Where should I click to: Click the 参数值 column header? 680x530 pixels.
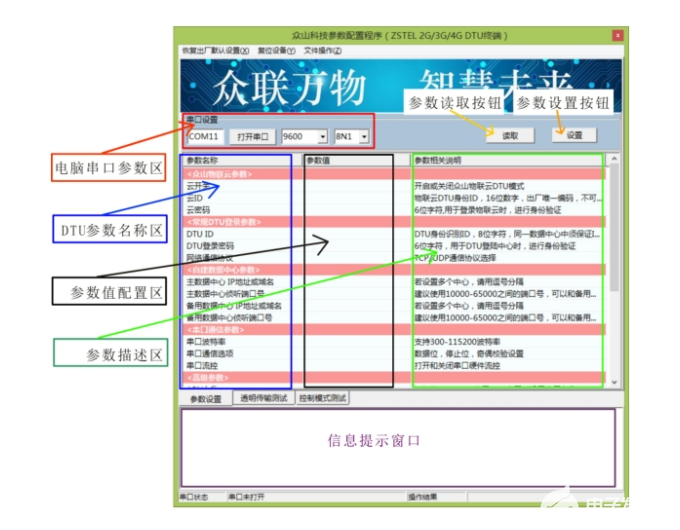[356, 160]
